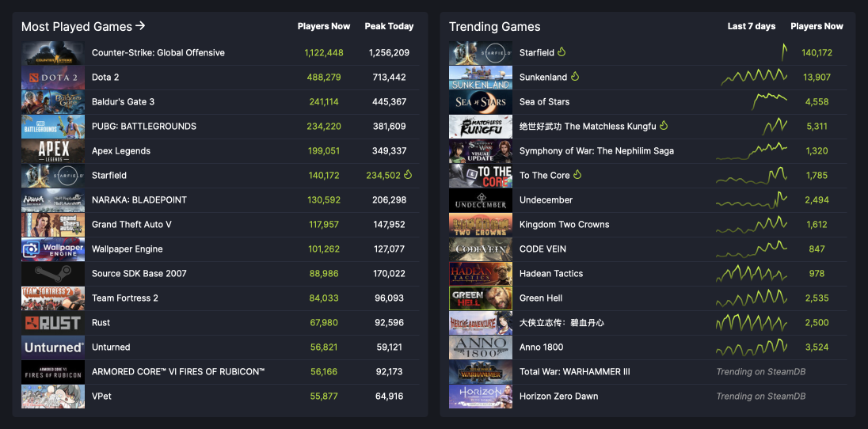868x429 pixels.
Task: Open the Unturned title link
Action: pos(111,347)
